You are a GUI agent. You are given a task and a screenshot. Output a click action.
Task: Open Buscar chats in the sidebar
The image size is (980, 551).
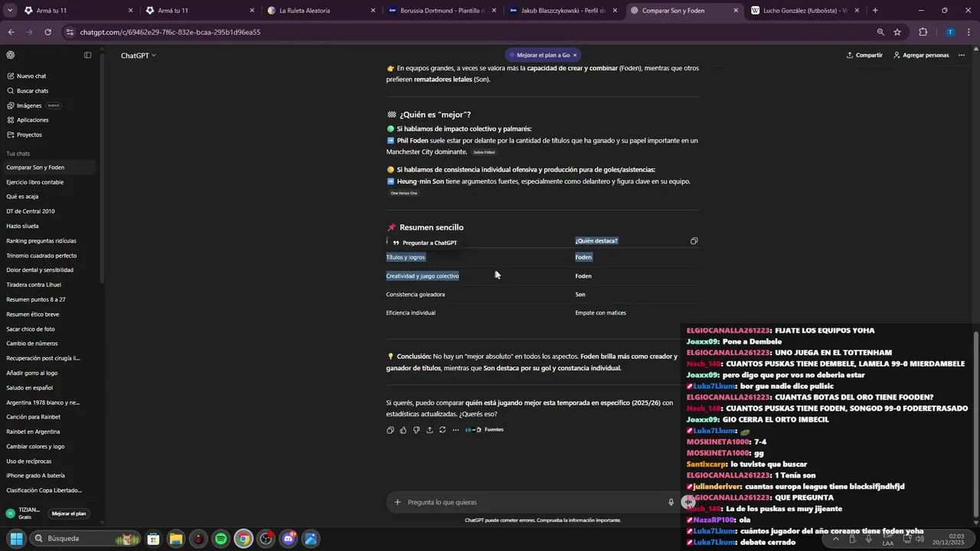[49, 91]
